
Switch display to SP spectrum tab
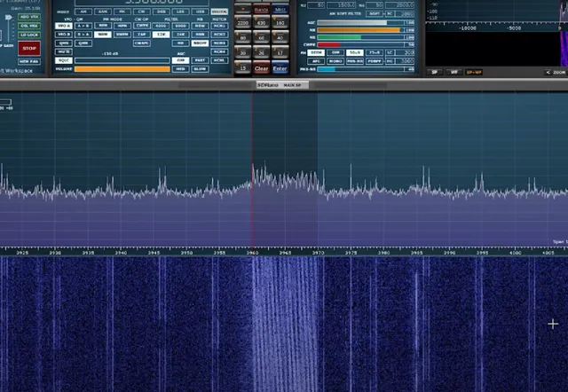click(435, 71)
